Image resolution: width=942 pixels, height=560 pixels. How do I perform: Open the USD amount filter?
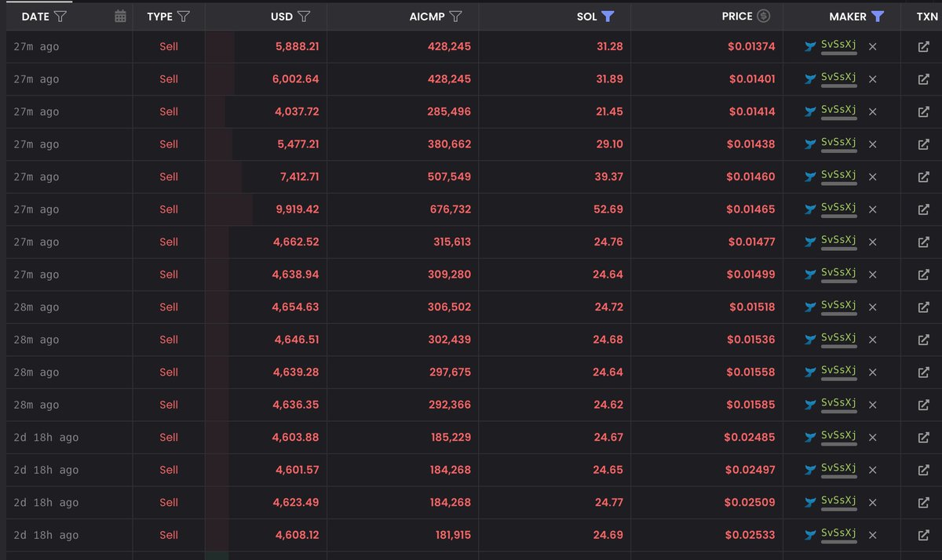pos(305,16)
